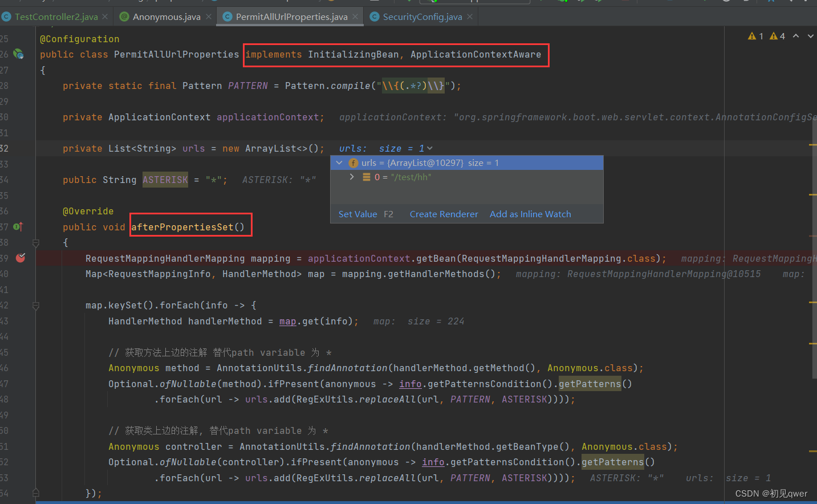Select the 0 = "/test/hh" row
This screenshot has width=817, height=504.
[x=467, y=177]
